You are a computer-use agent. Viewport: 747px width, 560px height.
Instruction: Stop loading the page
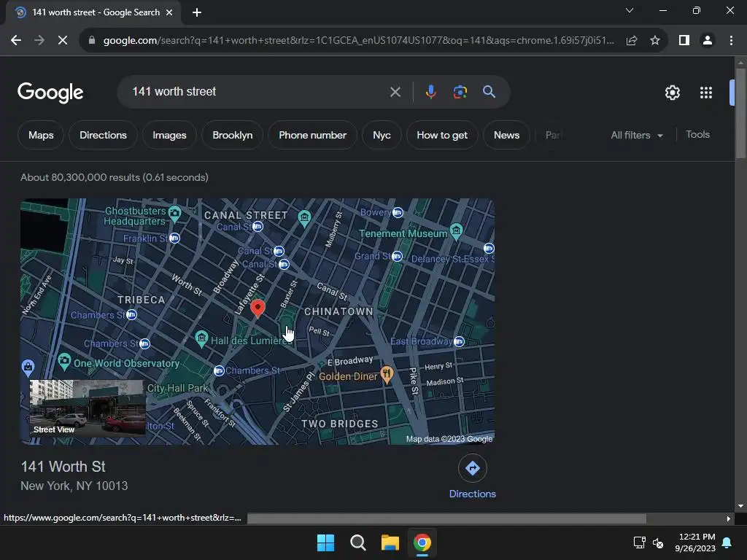[63, 41]
